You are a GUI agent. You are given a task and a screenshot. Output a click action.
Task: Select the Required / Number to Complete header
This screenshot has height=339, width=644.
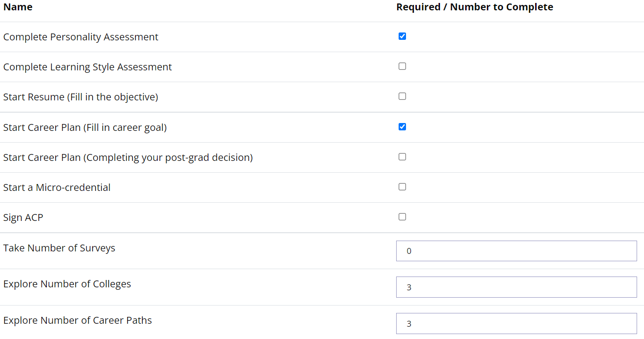[x=475, y=7]
